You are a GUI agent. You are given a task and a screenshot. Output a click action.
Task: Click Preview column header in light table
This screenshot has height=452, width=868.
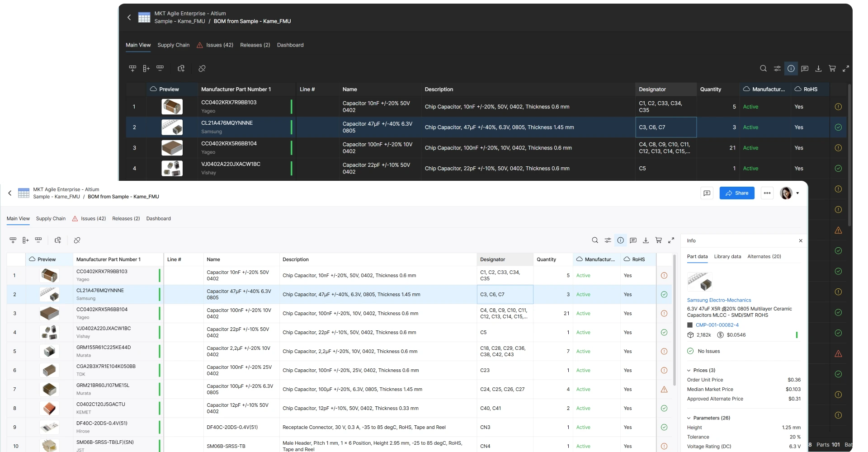[49, 259]
